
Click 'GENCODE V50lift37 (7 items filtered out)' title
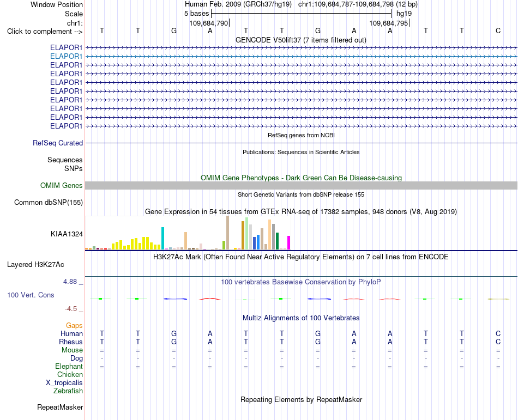[301, 40]
